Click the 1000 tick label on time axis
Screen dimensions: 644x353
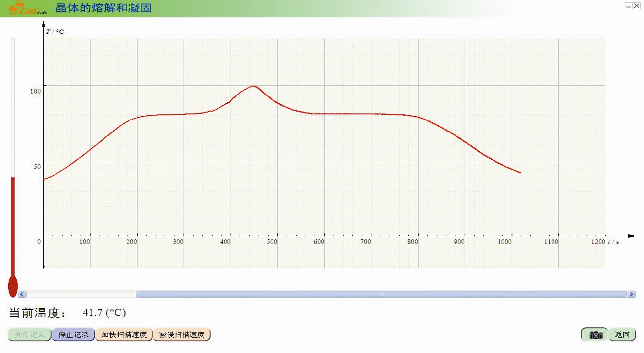[504, 242]
